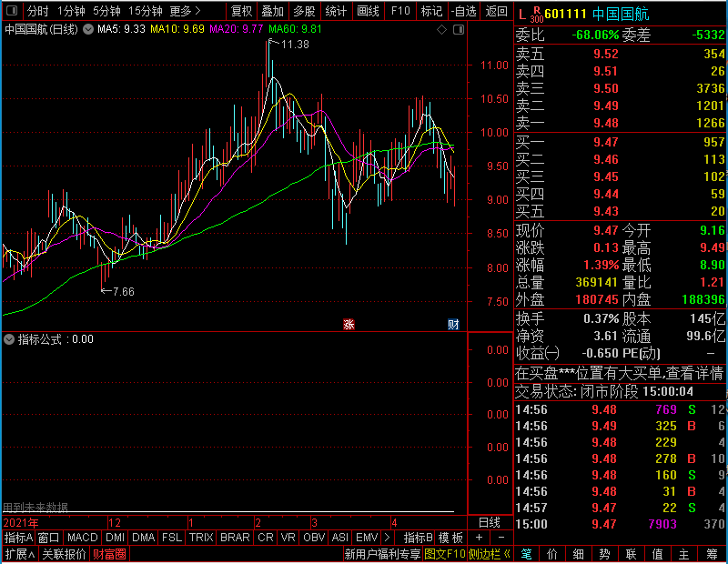728x564 pixels.
Task: Open 模板 template option
Action: (450, 538)
